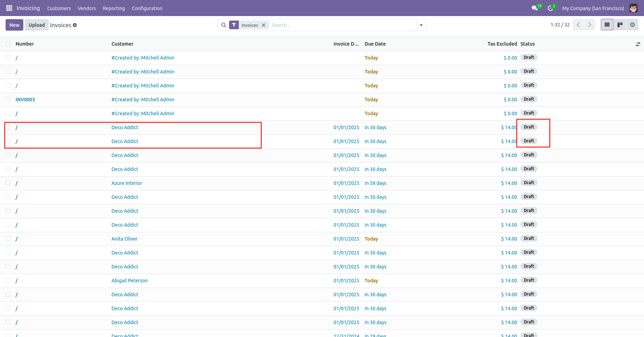Open the Reporting menu

coord(114,8)
